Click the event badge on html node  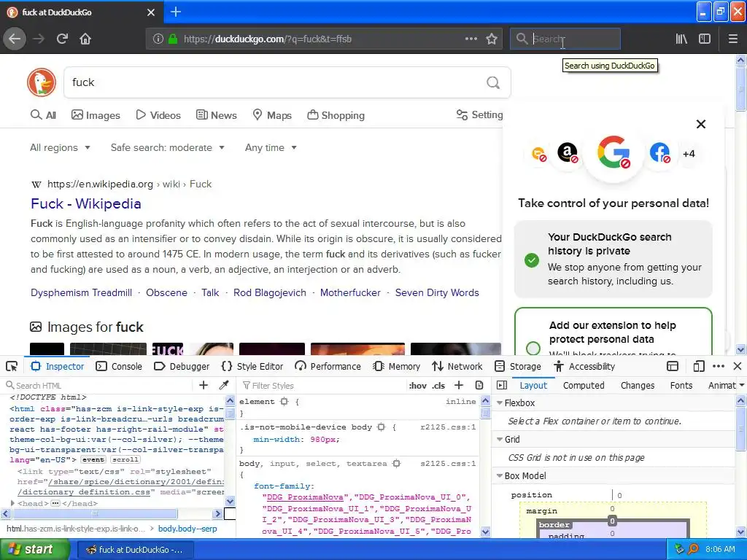pos(93,459)
